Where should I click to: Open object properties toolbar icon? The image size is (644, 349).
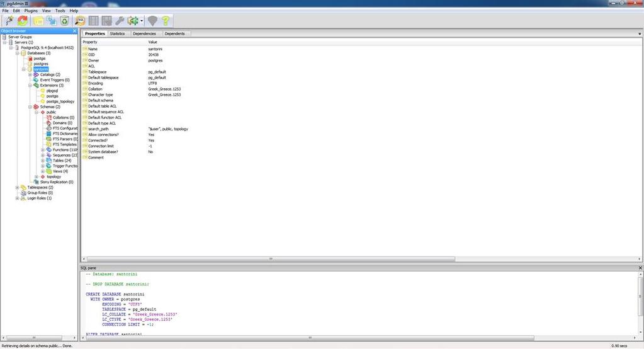point(38,21)
